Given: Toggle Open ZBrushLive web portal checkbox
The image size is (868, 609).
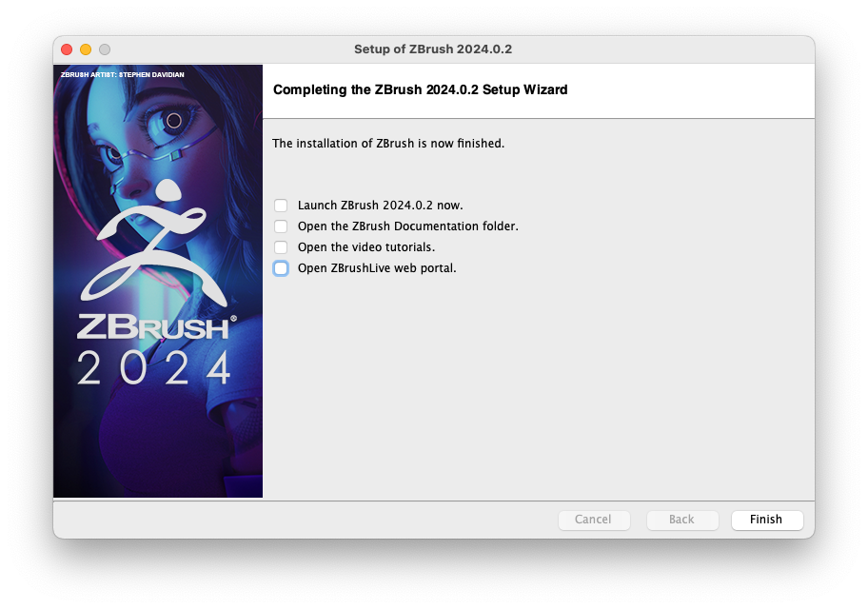Looking at the screenshot, I should tap(281, 268).
